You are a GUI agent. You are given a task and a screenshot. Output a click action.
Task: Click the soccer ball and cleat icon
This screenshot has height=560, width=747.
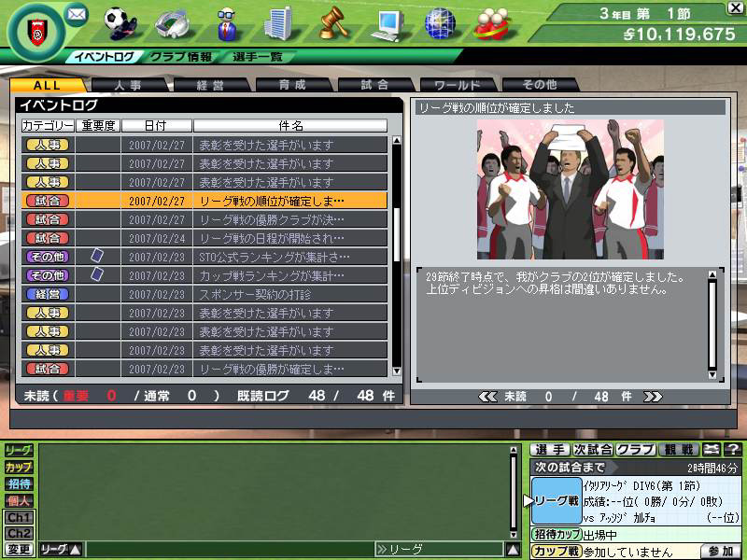[x=119, y=21]
